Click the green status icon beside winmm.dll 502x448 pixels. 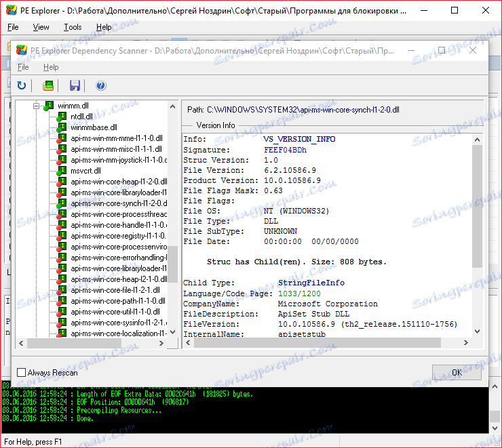49,106
